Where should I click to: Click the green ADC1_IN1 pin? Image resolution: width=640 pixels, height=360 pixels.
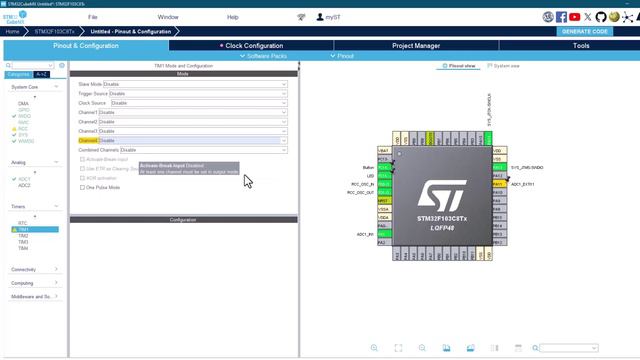point(384,234)
